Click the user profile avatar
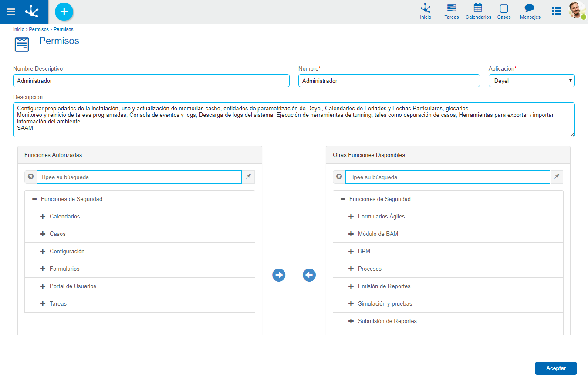This screenshot has height=388, width=588. [x=577, y=10]
